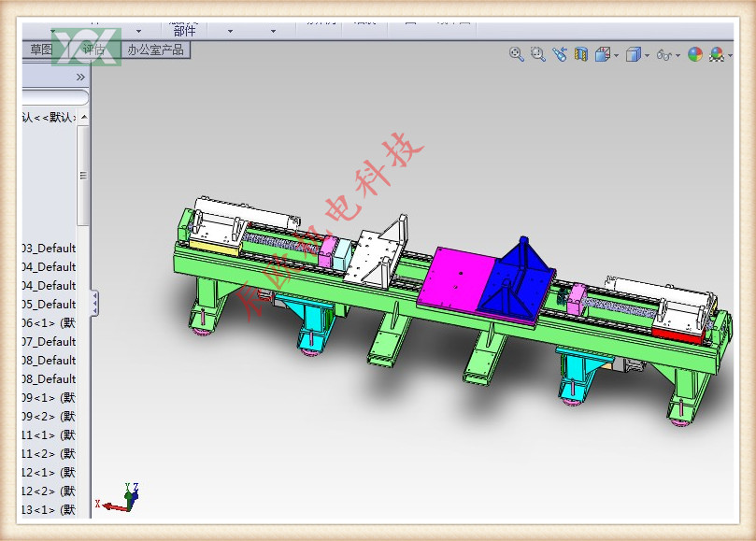Screen dimensions: 756x541
Task: Click the XYZ coordinate triad
Action: coord(117,498)
